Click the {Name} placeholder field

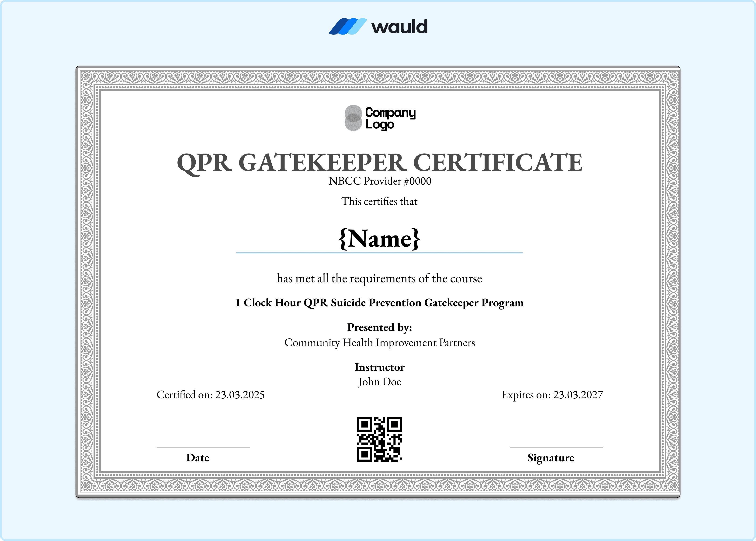pos(379,239)
